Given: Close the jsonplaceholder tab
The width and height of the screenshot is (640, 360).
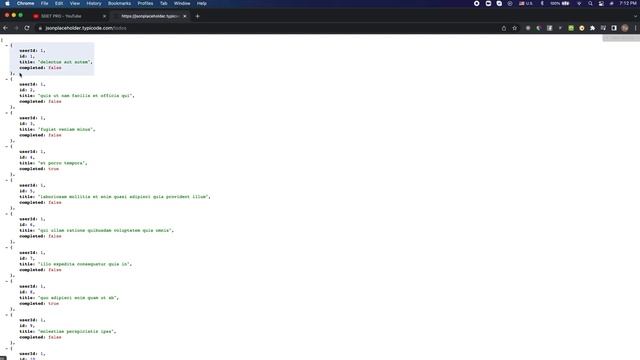Looking at the screenshot, I should point(184,16).
